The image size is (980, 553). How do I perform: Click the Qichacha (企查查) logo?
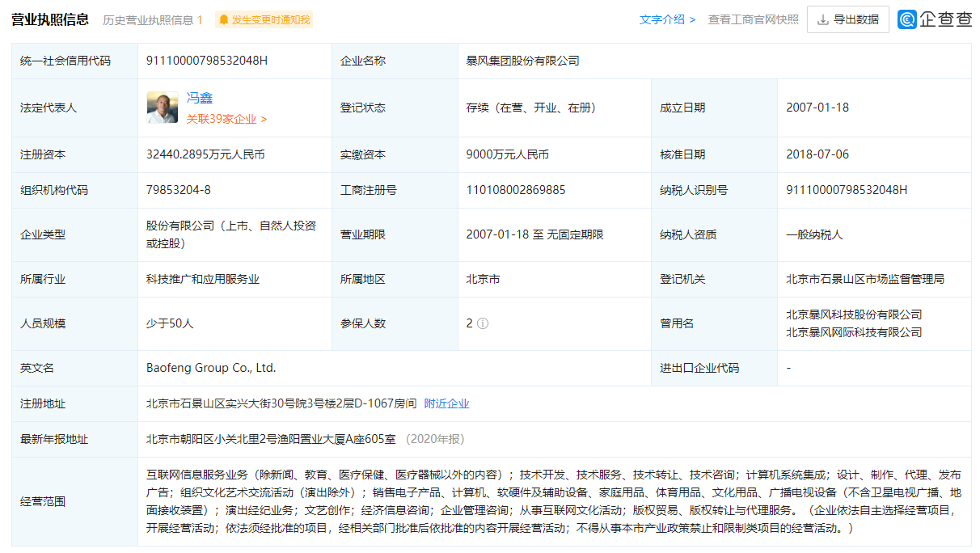click(x=934, y=19)
